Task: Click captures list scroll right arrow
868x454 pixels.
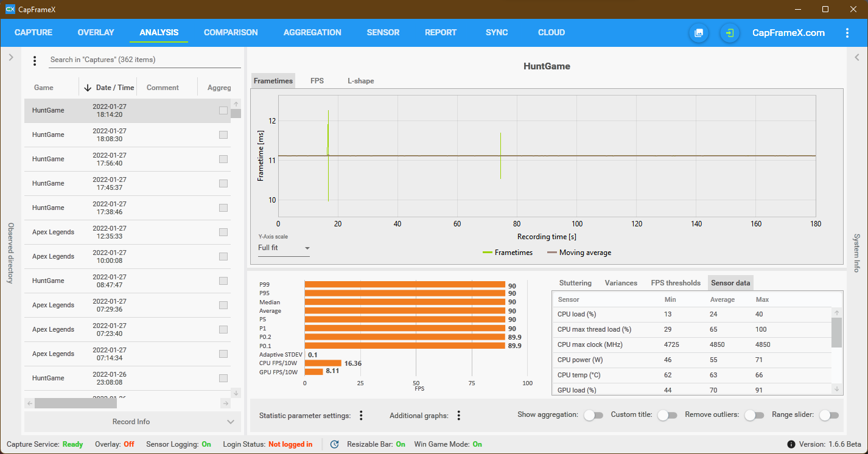Action: tap(226, 403)
